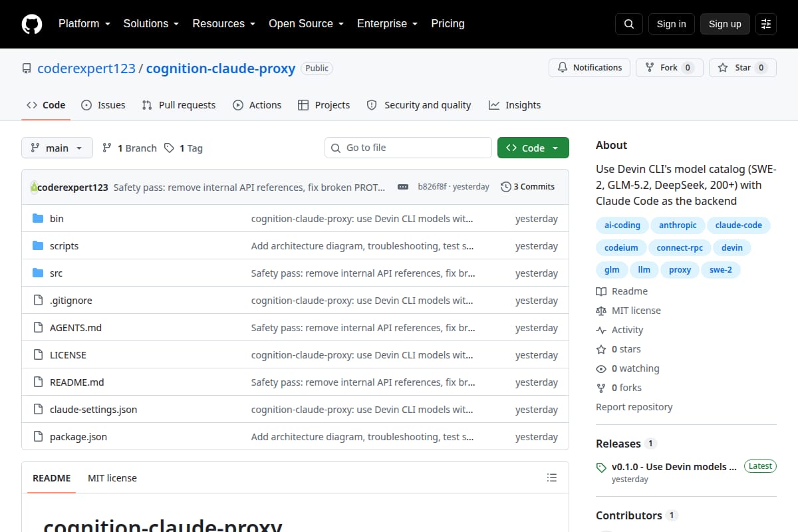Screen dimensions: 798x532
Task: Click coderexpert123 avatar in commit bar
Action: (35, 187)
